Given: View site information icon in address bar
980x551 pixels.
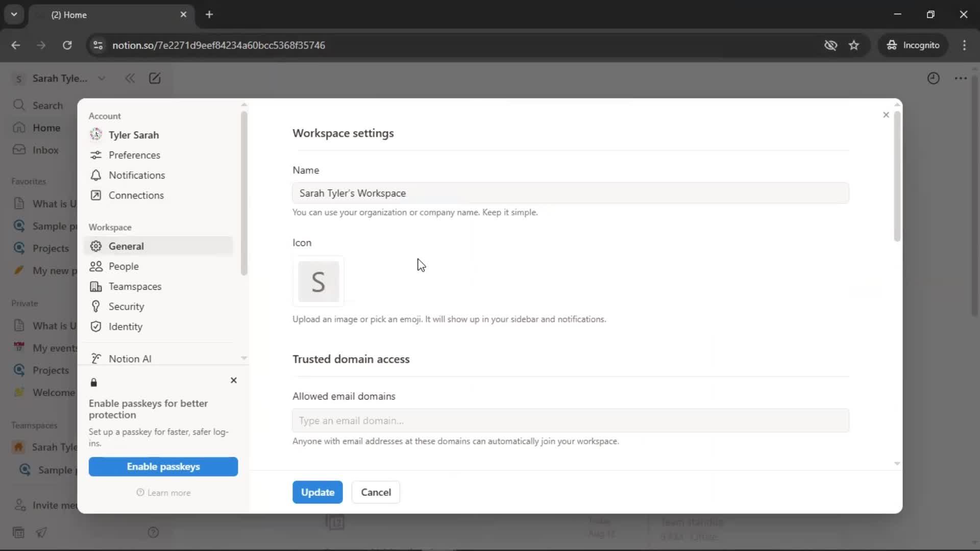Looking at the screenshot, I should 98,45.
